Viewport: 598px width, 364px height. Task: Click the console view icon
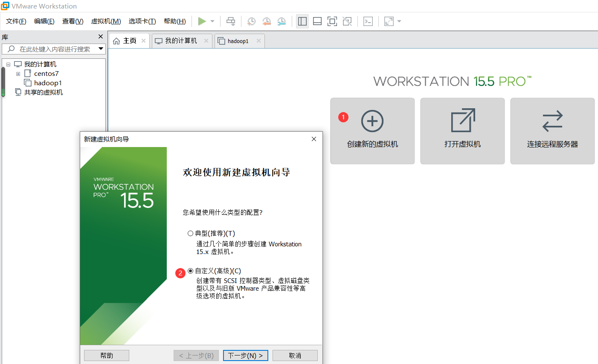(x=368, y=21)
